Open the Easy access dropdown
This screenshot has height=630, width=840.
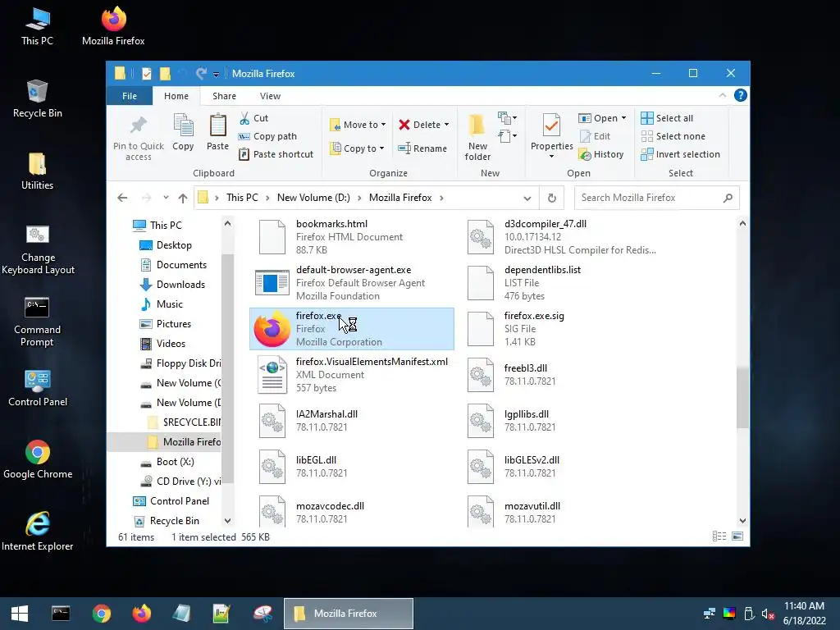tap(507, 137)
